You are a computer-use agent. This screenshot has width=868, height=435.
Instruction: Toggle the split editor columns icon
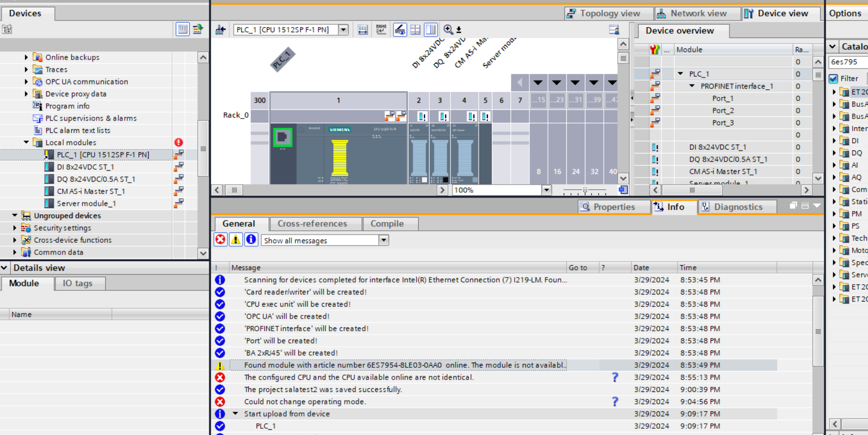tap(431, 30)
